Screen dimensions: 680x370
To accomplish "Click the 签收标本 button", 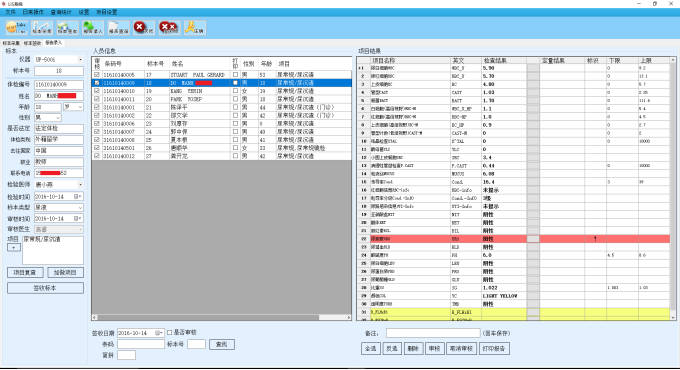I will pos(46,288).
